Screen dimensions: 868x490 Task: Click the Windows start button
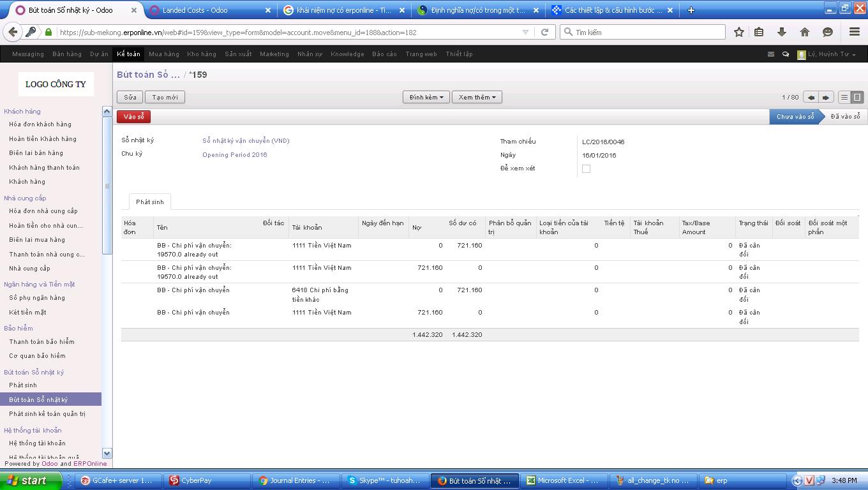pos(31,480)
